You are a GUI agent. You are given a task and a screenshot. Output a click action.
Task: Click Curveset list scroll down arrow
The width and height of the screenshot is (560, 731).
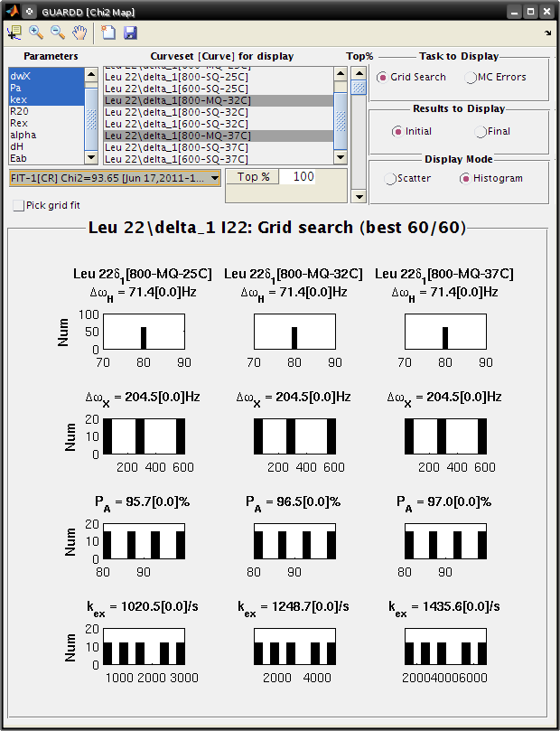[341, 157]
